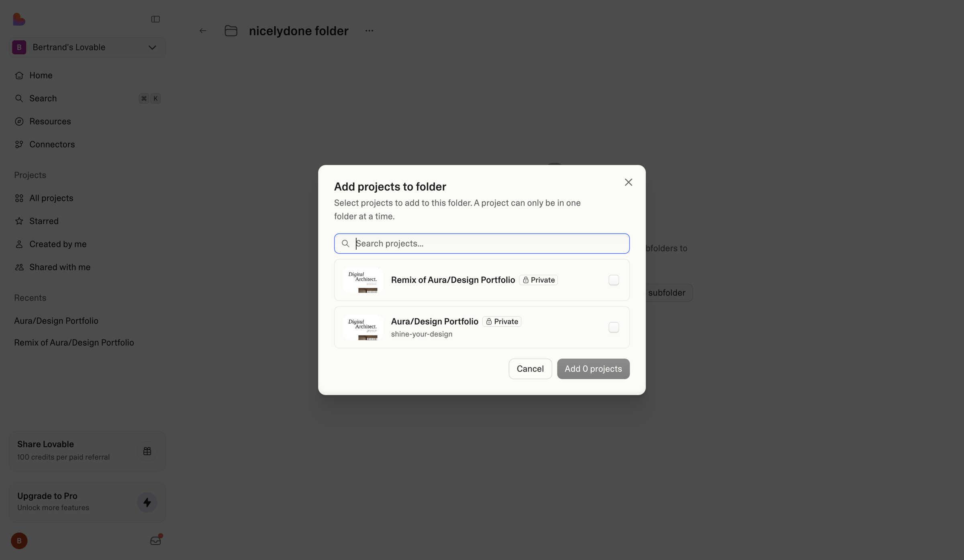Check the Remix of Aura/Design Portfolio checkbox
Screen dimensions: 964x560
pyautogui.click(x=614, y=280)
